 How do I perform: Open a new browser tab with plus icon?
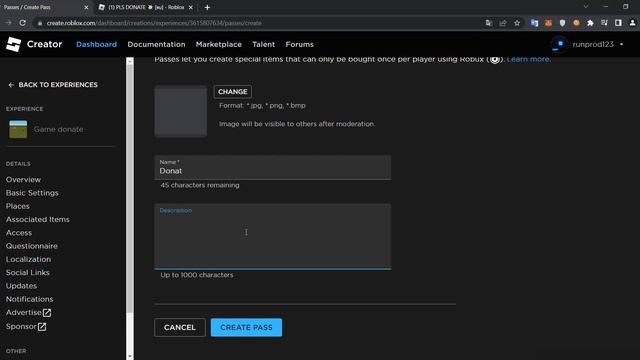click(207, 7)
